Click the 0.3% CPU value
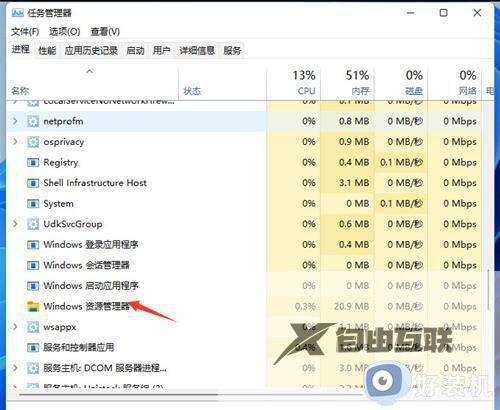Screen dimensions: 500x410 (x=305, y=306)
